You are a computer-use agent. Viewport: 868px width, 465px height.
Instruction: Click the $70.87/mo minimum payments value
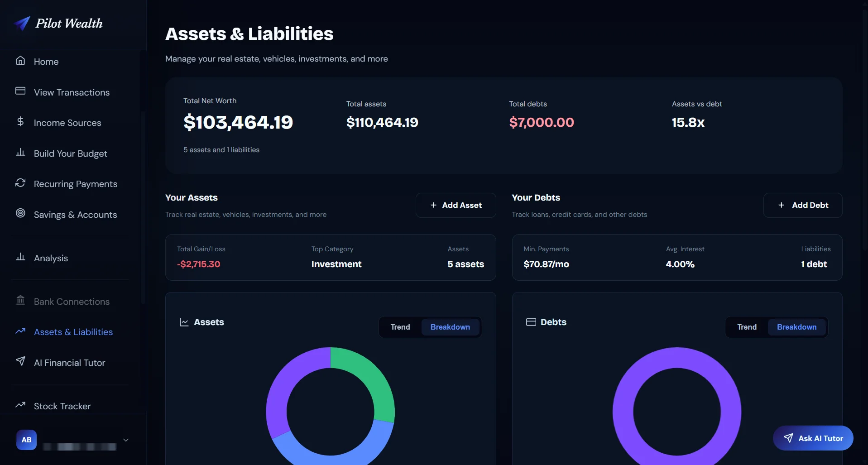tap(547, 264)
